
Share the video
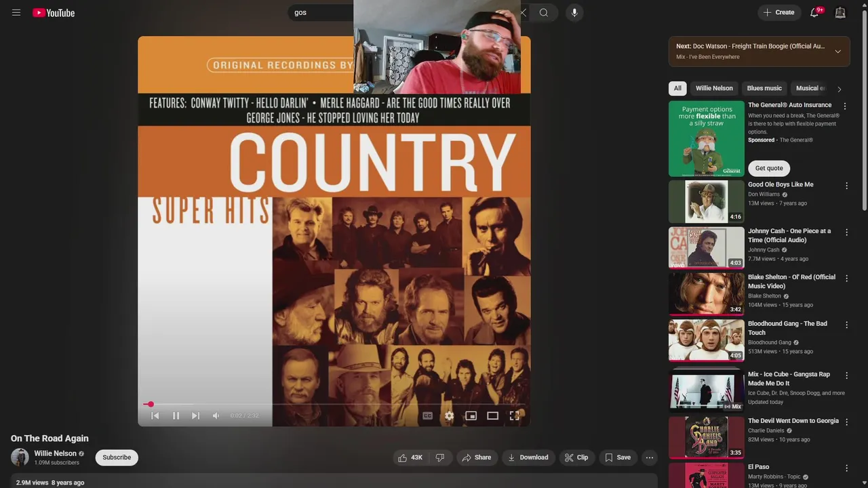(x=477, y=457)
